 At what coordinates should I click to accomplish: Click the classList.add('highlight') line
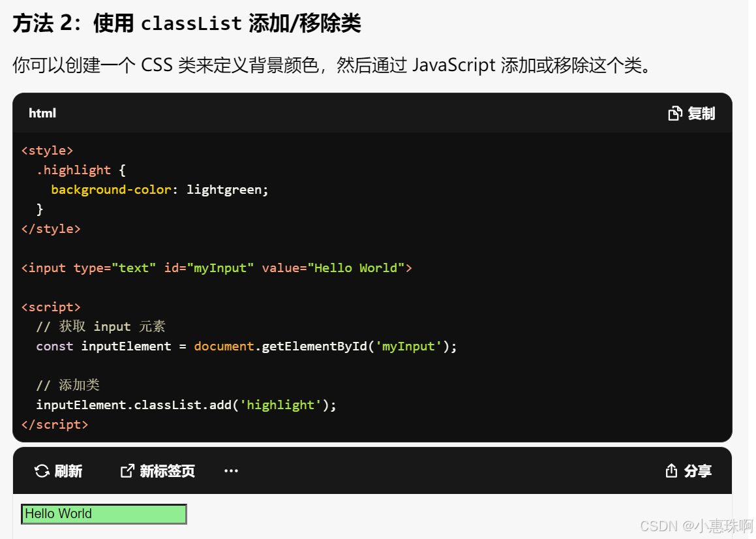(186, 405)
